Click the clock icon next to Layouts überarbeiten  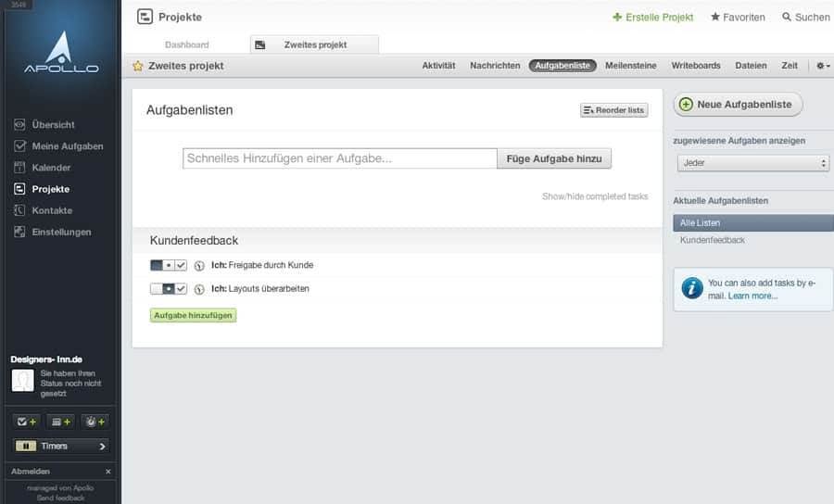click(199, 289)
